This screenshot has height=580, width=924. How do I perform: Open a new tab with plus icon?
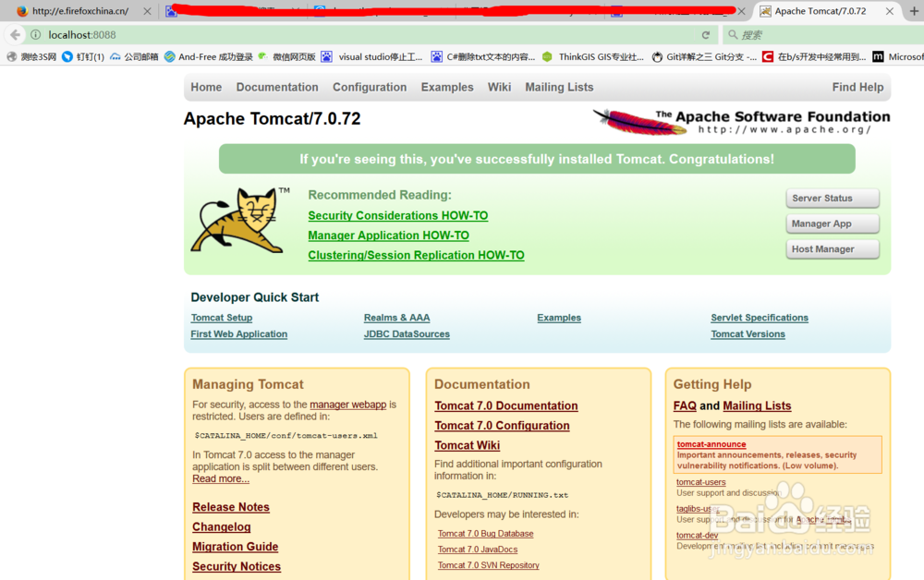pos(915,10)
